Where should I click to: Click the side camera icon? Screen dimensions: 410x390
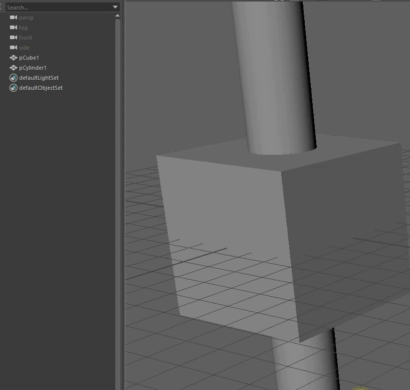pyautogui.click(x=13, y=47)
